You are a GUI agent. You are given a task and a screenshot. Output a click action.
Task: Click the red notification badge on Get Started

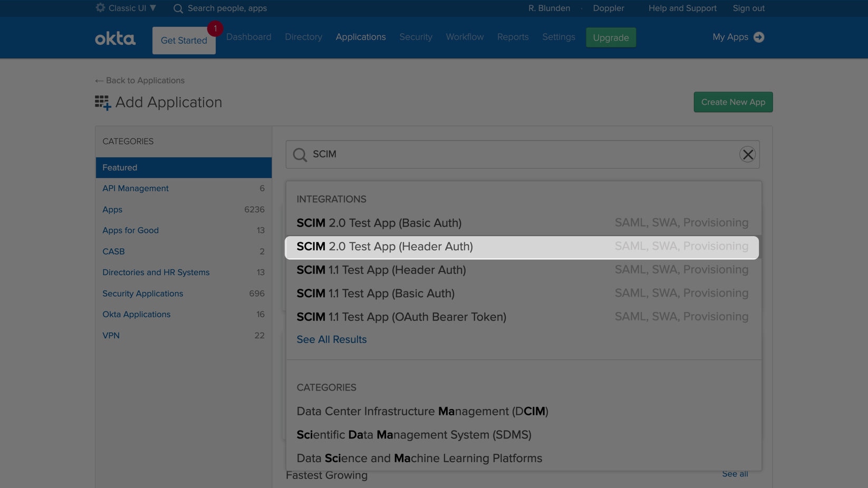point(215,28)
